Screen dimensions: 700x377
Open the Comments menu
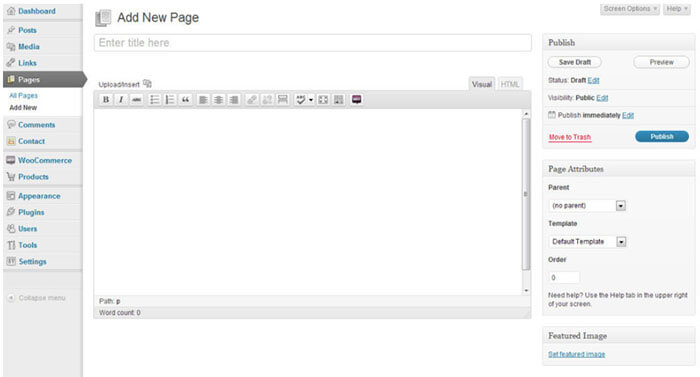pos(36,125)
